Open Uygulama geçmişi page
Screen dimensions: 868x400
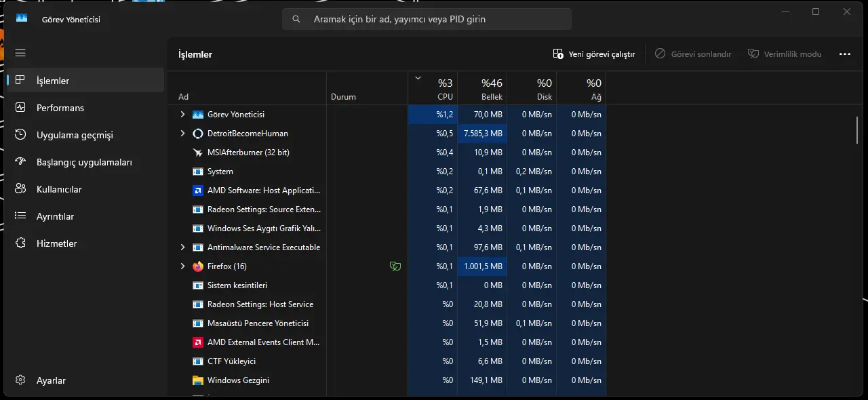tap(85, 135)
